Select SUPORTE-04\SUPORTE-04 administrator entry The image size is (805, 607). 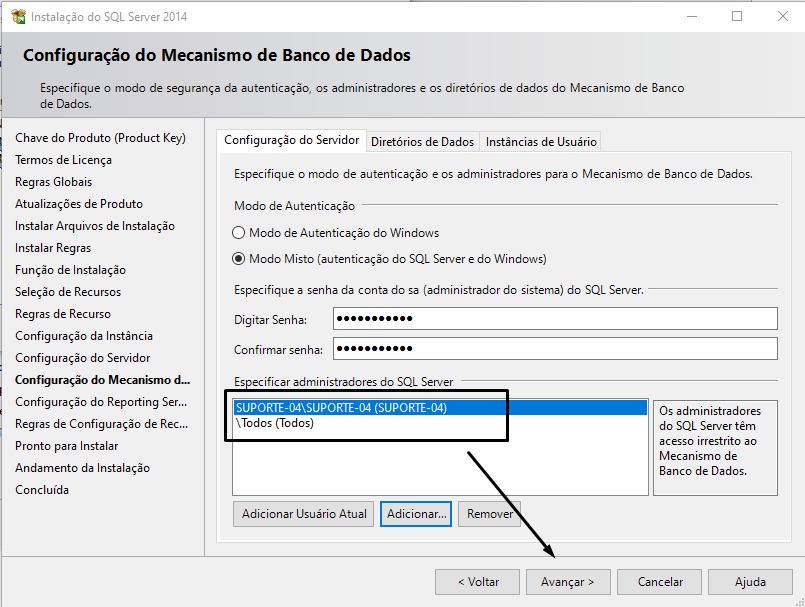(x=440, y=408)
